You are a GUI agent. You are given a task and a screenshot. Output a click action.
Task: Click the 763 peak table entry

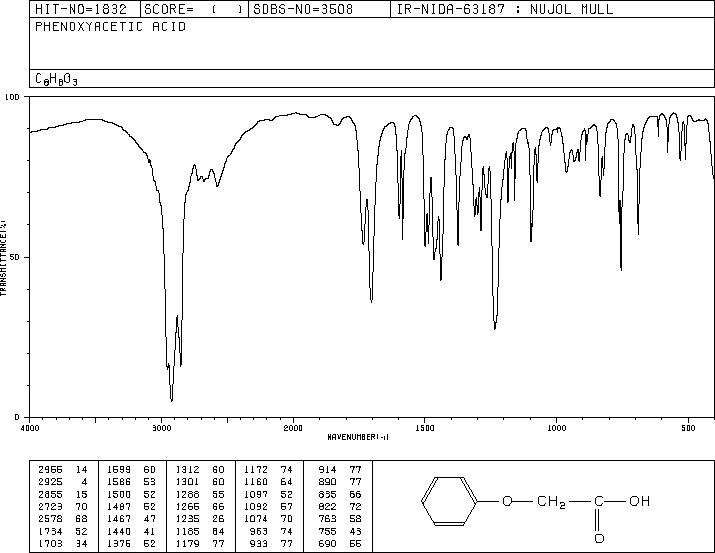[340, 519]
